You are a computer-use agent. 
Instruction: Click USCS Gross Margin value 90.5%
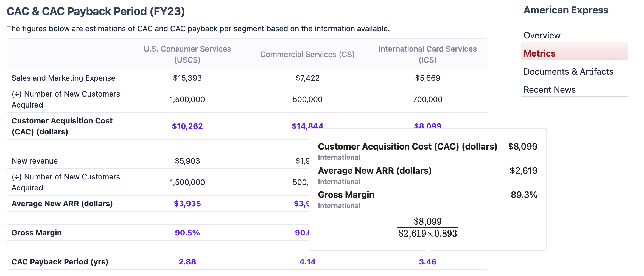pos(187,233)
